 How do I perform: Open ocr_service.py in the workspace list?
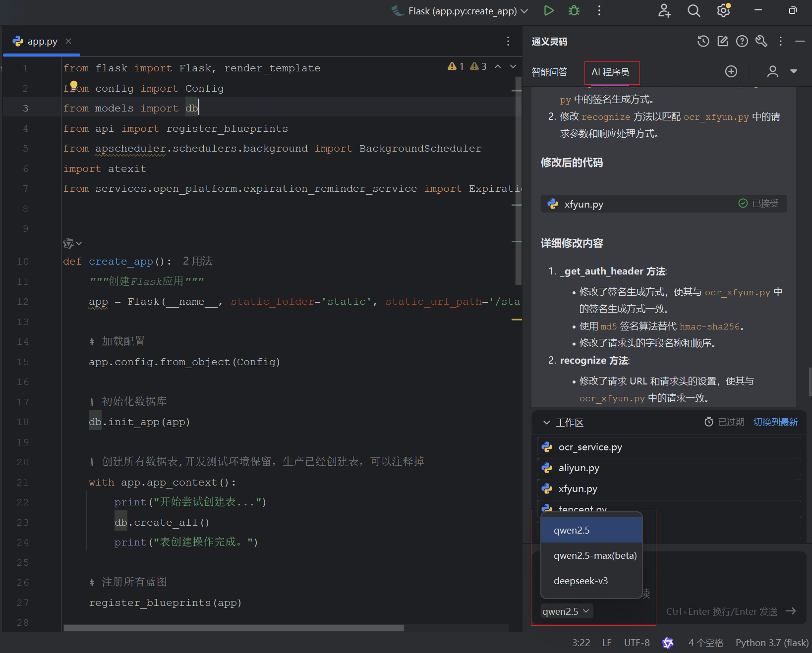(590, 447)
